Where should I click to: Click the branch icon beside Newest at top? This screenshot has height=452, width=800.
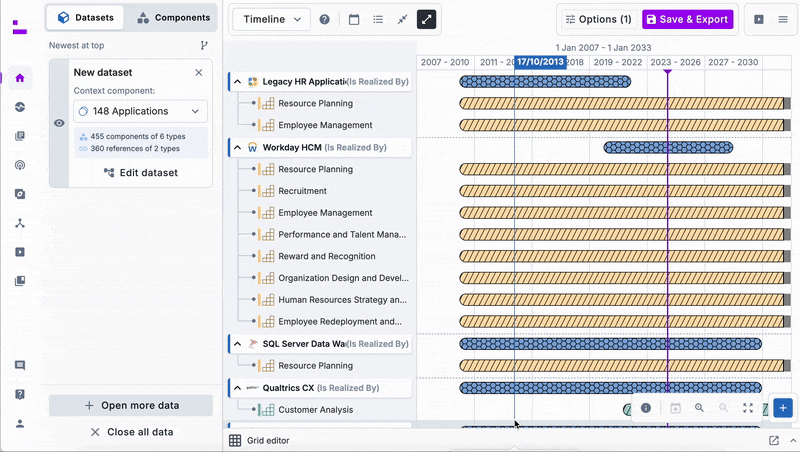204,45
